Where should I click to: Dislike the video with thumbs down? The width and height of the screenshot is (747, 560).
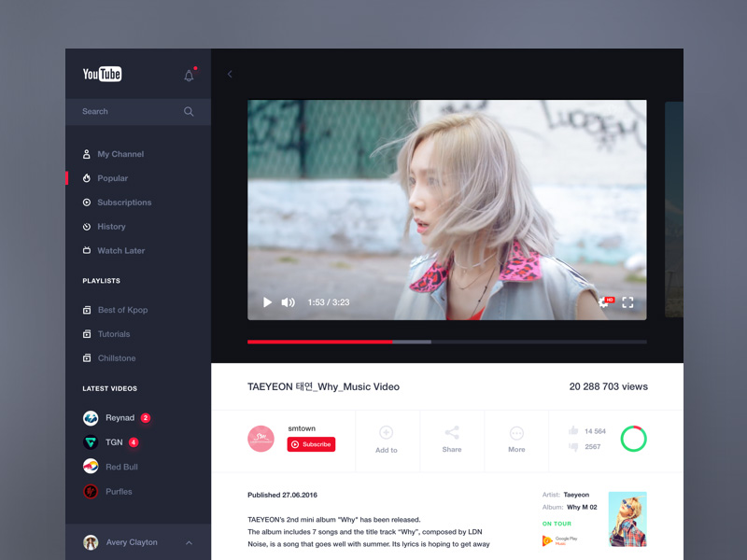573,447
